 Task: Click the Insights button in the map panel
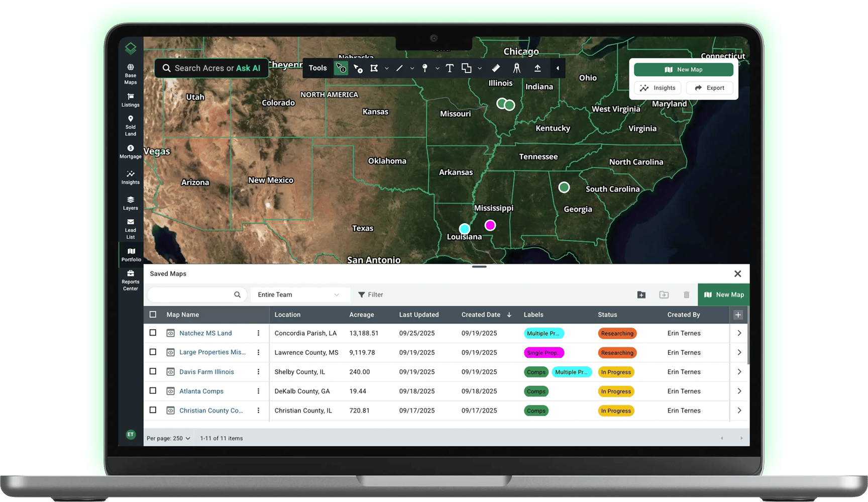[658, 88]
